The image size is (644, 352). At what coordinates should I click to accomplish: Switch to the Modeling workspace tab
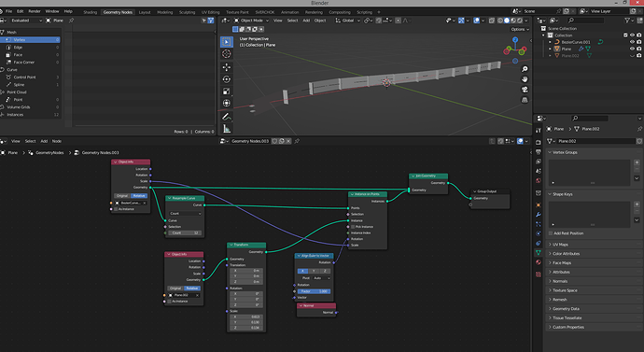(x=164, y=12)
